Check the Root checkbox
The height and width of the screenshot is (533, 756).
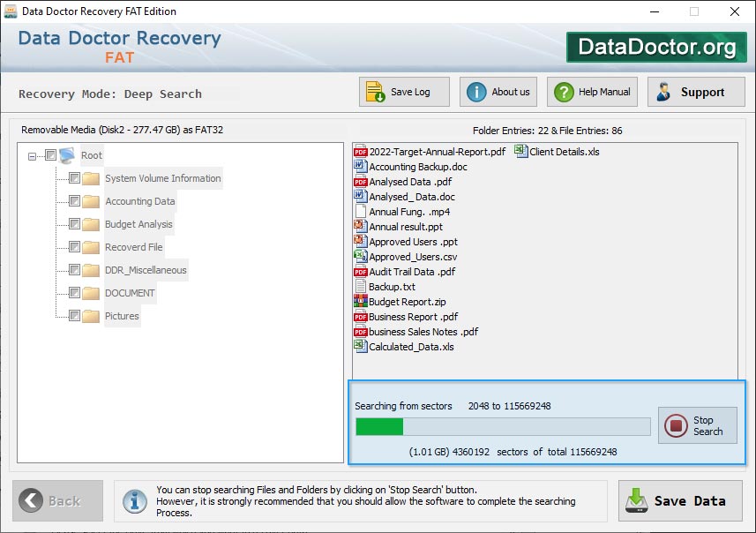pyautogui.click(x=50, y=154)
